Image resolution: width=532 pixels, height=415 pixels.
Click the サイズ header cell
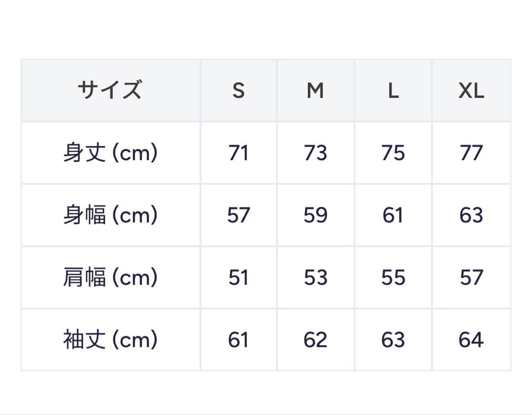click(110, 90)
